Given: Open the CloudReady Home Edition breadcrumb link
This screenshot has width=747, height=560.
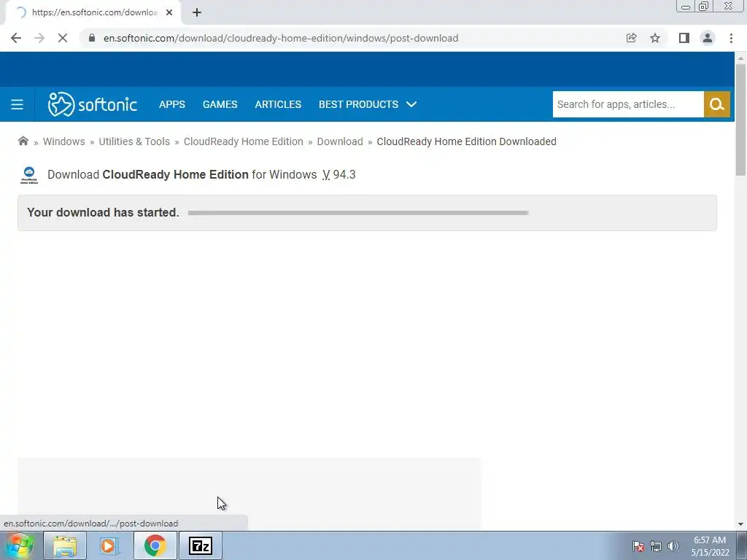Looking at the screenshot, I should (x=244, y=141).
